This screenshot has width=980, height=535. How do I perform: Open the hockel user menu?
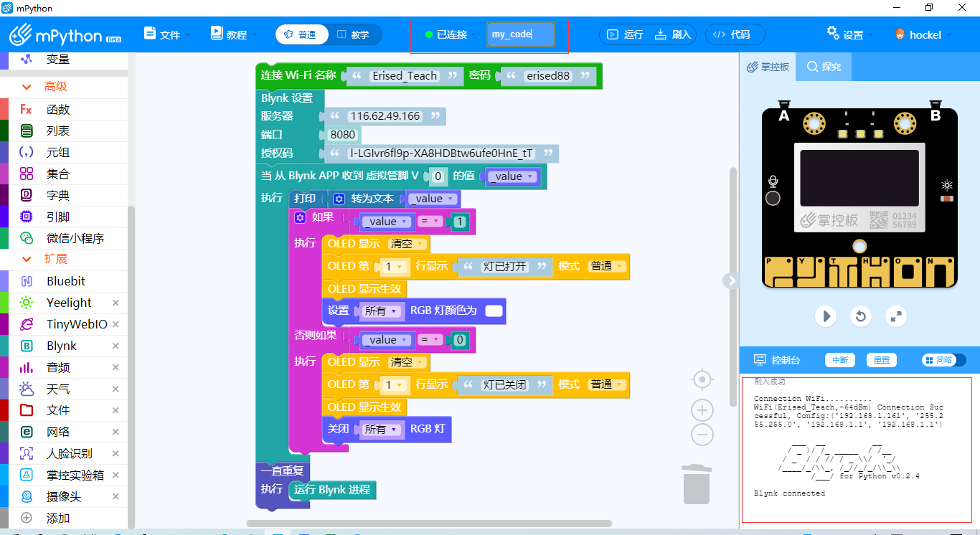(x=923, y=34)
